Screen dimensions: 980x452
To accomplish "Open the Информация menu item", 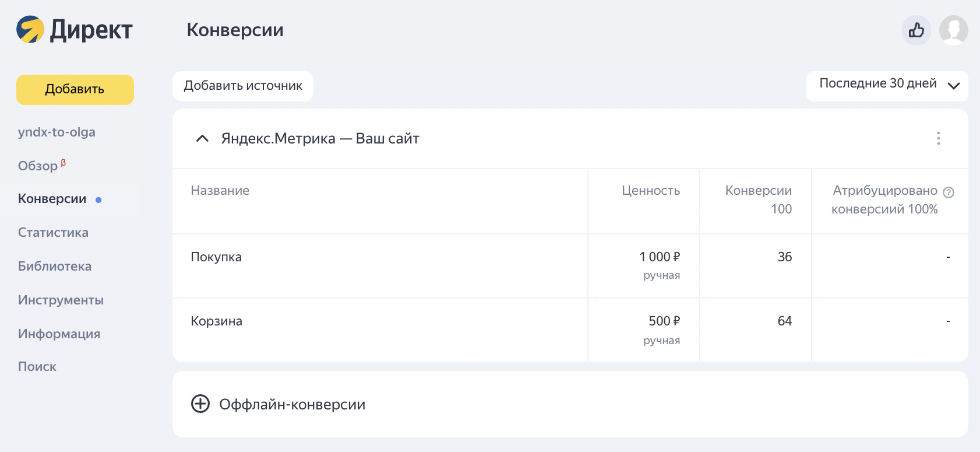I will pos(59,334).
